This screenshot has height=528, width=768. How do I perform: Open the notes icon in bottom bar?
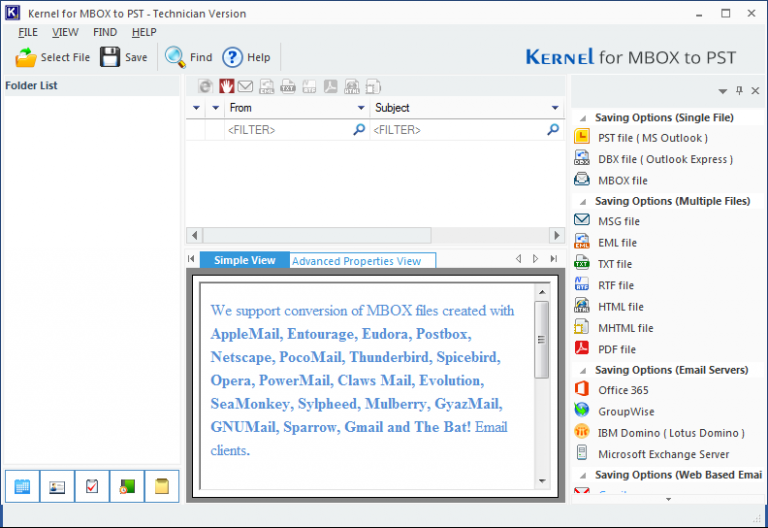point(161,487)
